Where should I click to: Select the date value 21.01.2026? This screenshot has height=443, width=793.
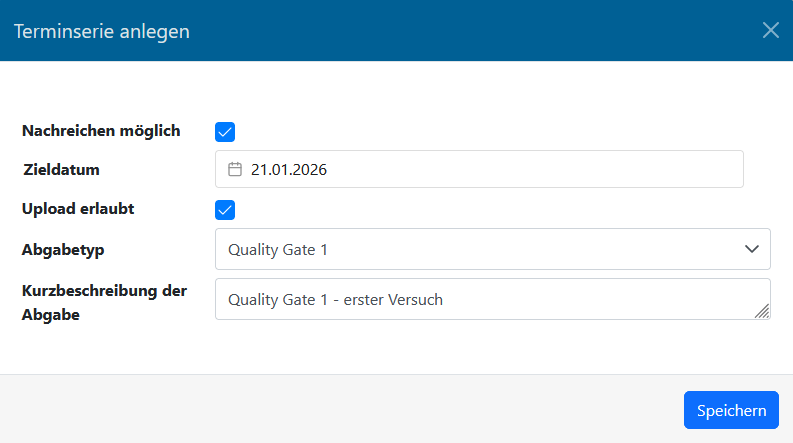coord(289,170)
